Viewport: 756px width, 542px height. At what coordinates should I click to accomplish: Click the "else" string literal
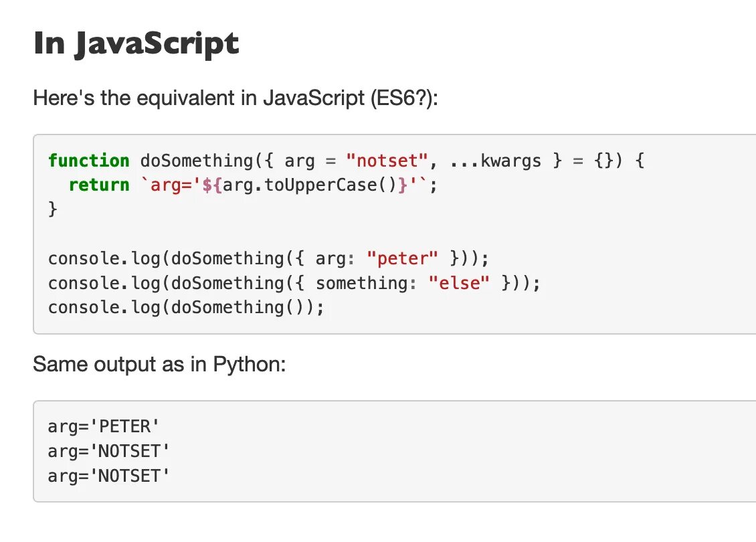click(458, 283)
